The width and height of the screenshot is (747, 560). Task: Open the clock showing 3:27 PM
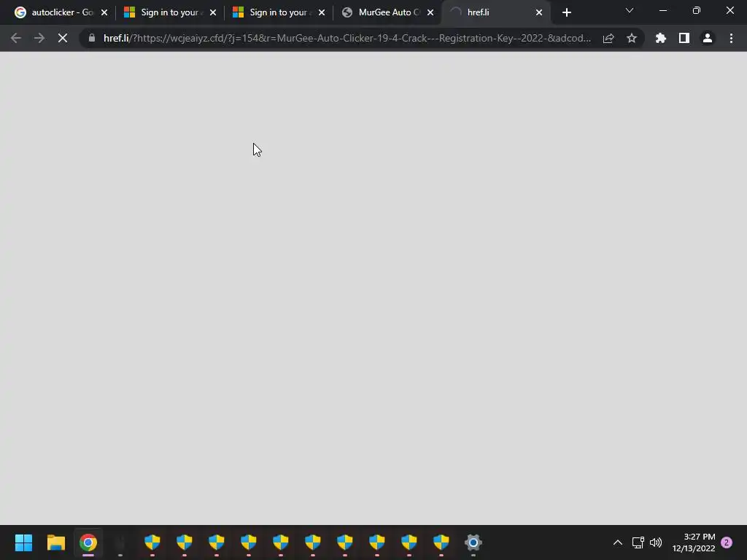pyautogui.click(x=694, y=542)
